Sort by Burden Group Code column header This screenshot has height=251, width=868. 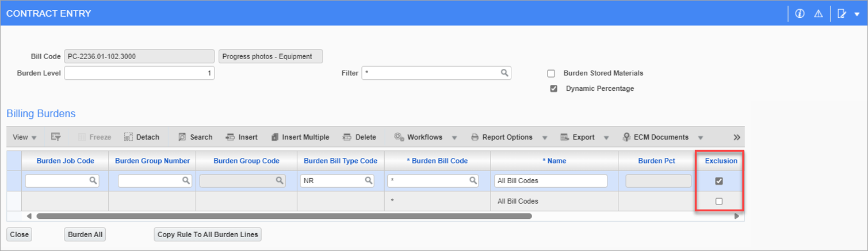[x=246, y=161]
